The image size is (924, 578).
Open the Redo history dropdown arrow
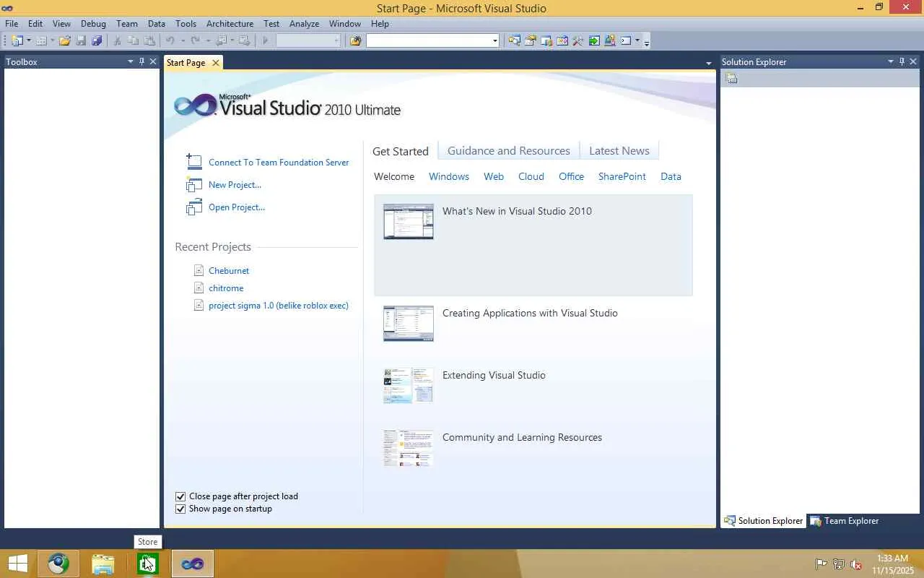point(207,40)
